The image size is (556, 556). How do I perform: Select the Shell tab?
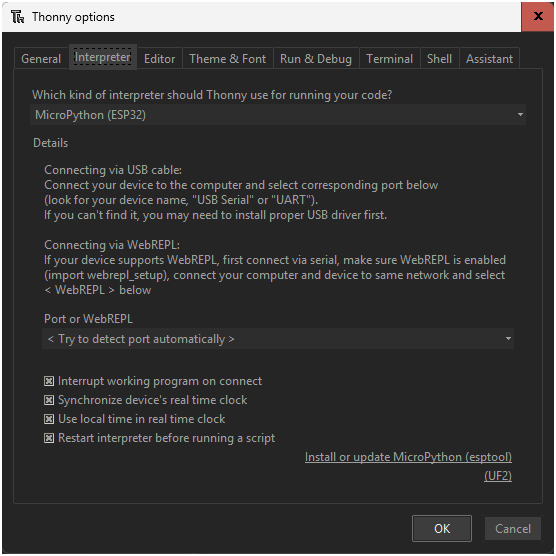(x=439, y=59)
